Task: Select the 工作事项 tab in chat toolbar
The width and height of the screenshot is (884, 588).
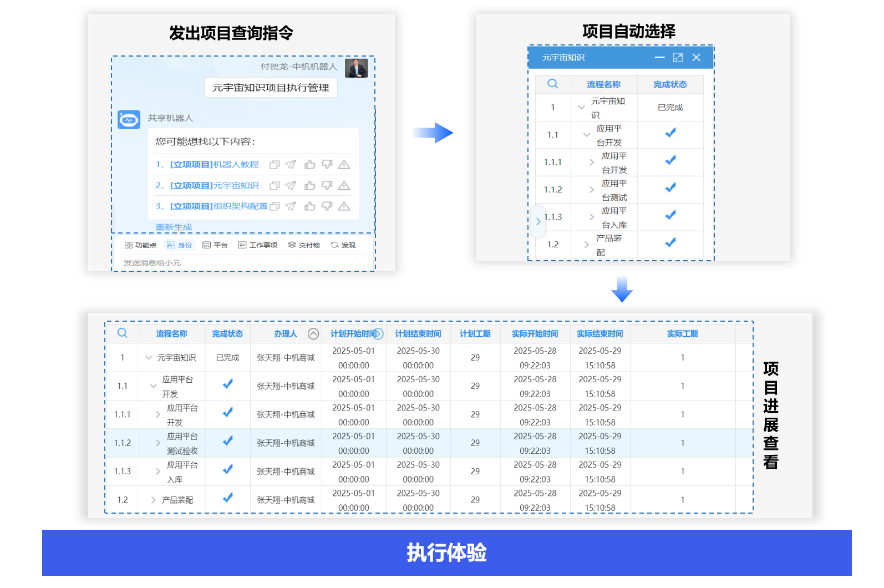Action: (258, 245)
